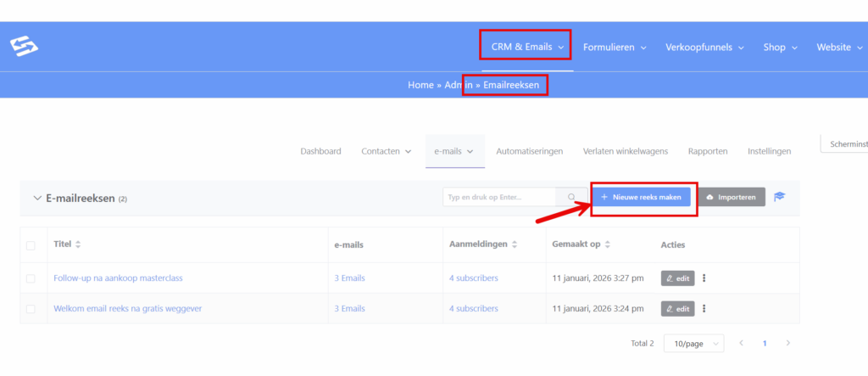
Task: Open the 3 Emails link in first row
Action: pyautogui.click(x=349, y=278)
